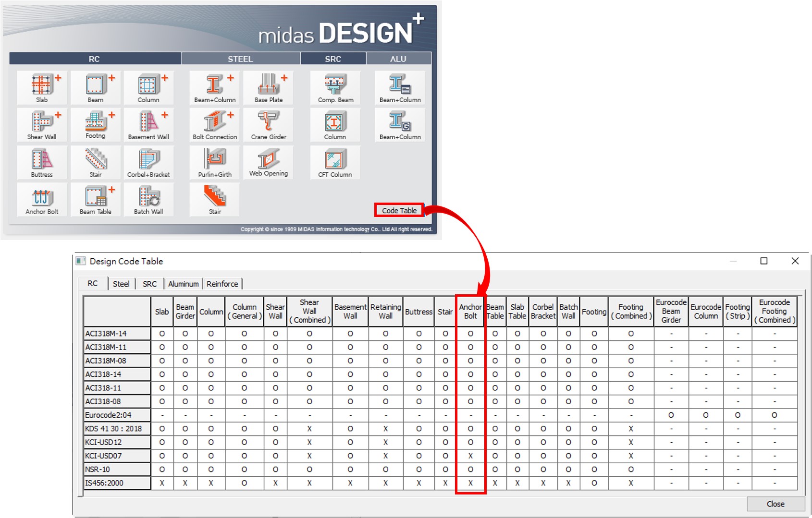Click the Beam Girder column header
Image resolution: width=812 pixels, height=518 pixels.
click(185, 311)
